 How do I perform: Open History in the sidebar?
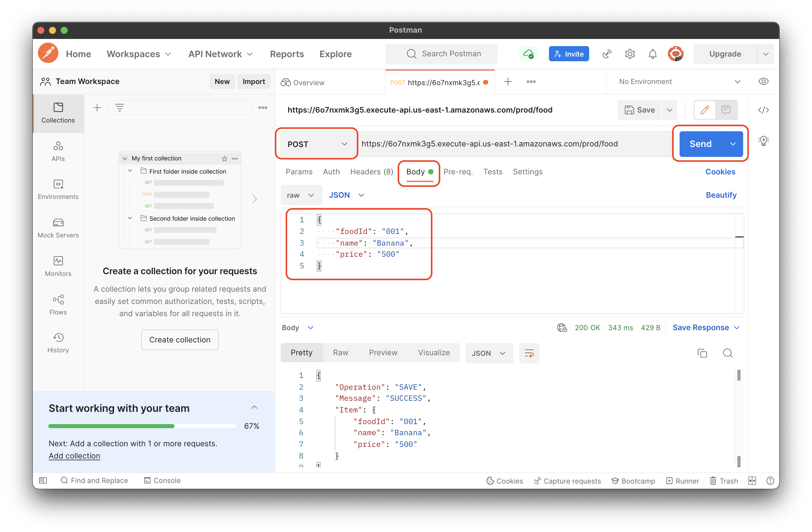58,343
